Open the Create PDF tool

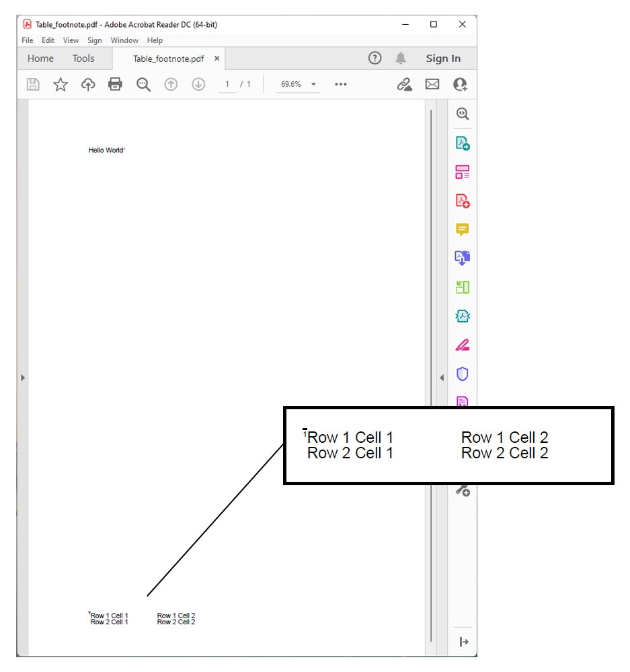click(x=462, y=200)
